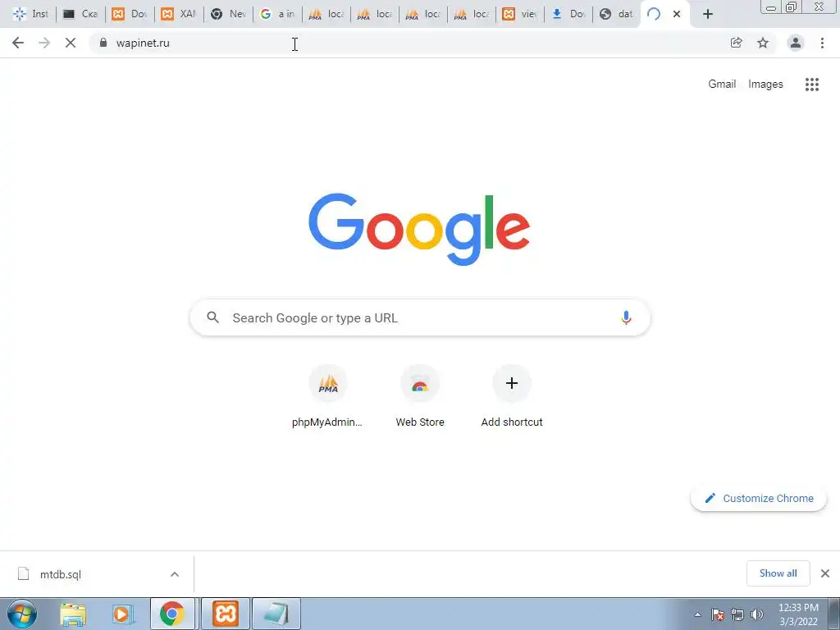Click the forward navigation arrow
This screenshot has height=630, width=840.
pos(44,43)
